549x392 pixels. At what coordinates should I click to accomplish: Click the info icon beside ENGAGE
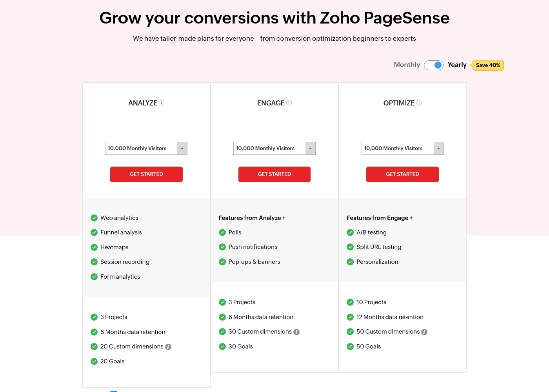pos(289,103)
